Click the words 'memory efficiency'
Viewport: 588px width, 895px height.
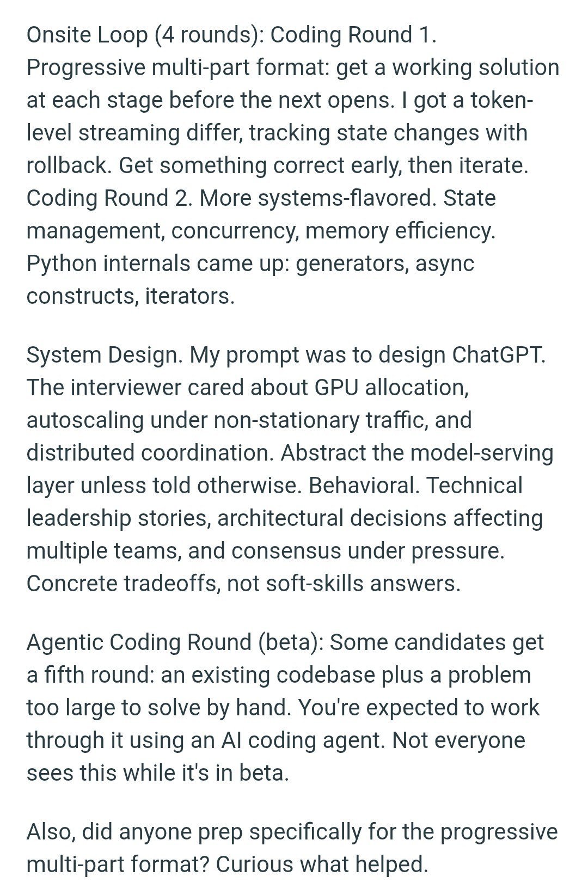coord(400,231)
